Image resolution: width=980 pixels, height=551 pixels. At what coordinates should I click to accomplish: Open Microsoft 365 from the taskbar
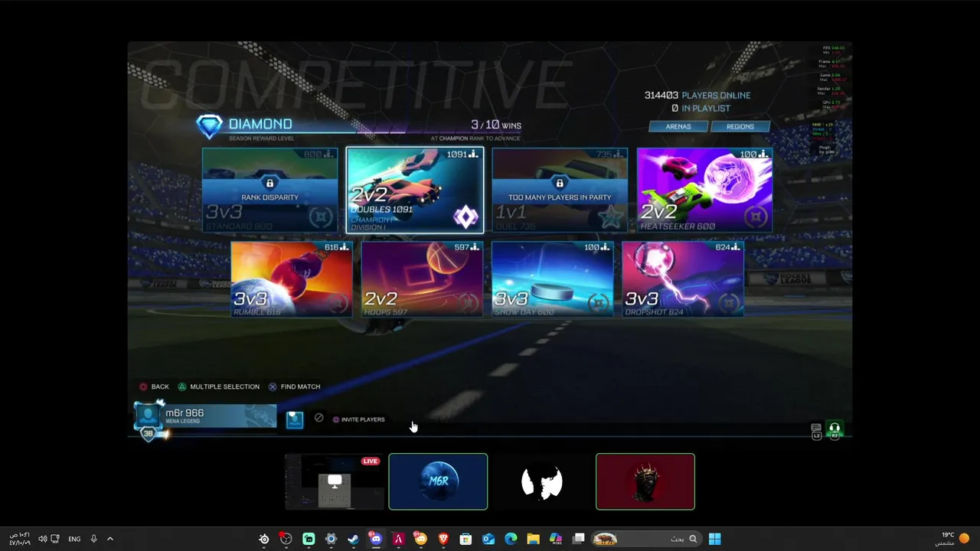(556, 539)
